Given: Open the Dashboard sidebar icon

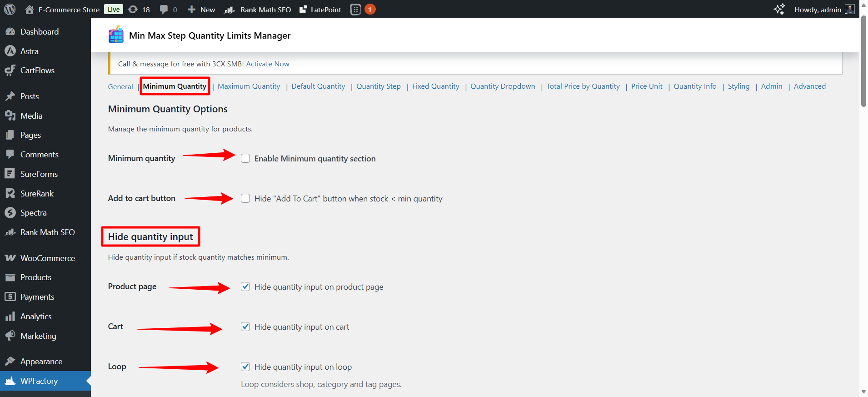Looking at the screenshot, I should [10, 31].
